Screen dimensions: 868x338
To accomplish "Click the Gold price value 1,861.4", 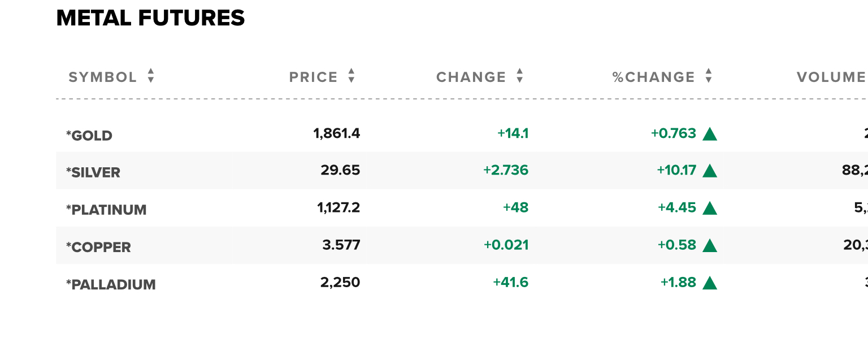I will [x=337, y=133].
